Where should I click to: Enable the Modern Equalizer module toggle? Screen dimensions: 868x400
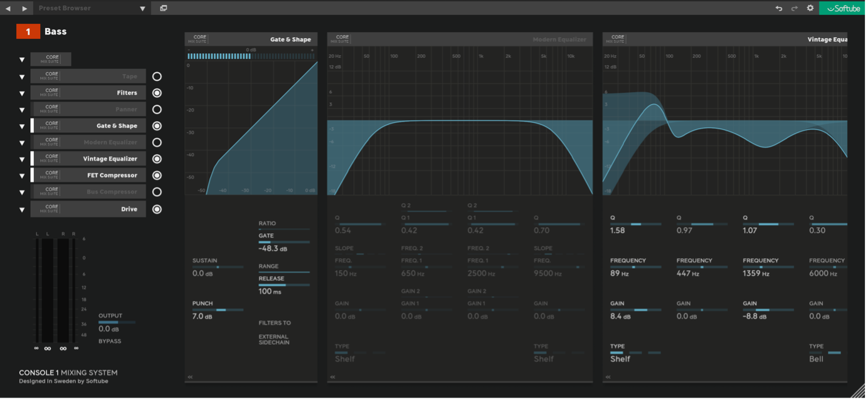[157, 142]
